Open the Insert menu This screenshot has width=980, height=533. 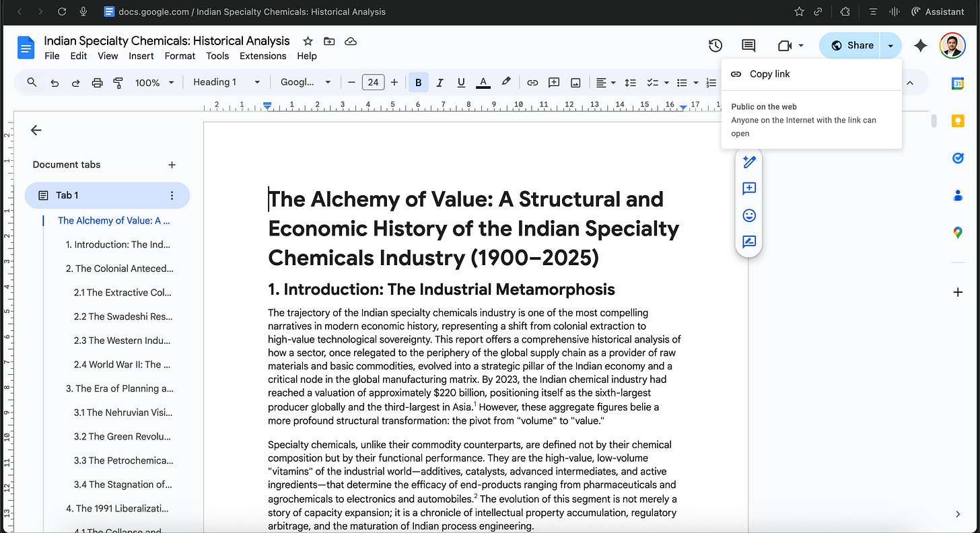point(141,56)
